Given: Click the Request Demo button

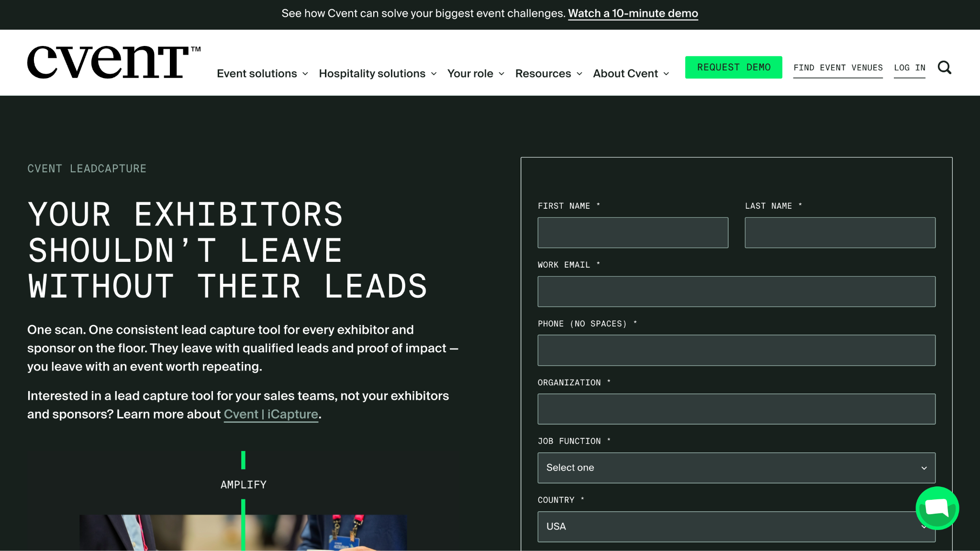Looking at the screenshot, I should point(734,67).
